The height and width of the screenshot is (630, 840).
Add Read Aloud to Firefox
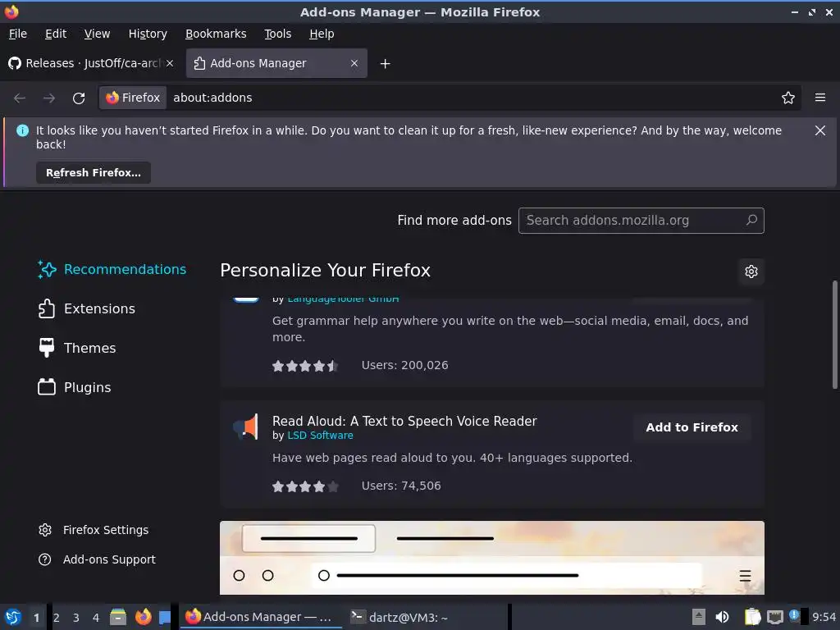click(692, 427)
